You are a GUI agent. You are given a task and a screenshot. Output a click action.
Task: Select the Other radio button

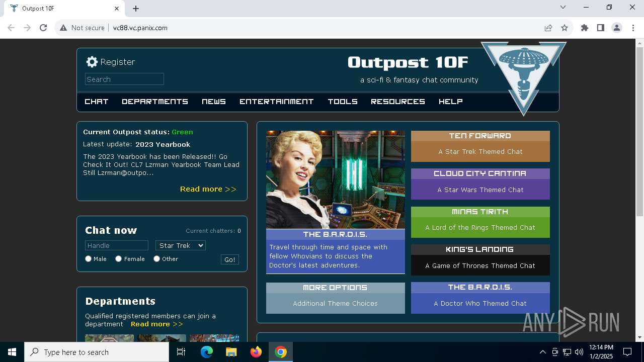click(x=156, y=259)
